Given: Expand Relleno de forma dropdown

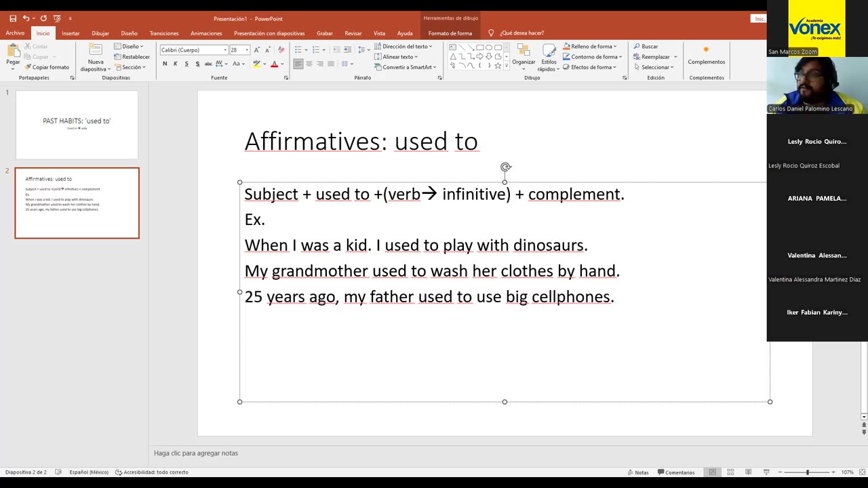Looking at the screenshot, I should (590, 47).
